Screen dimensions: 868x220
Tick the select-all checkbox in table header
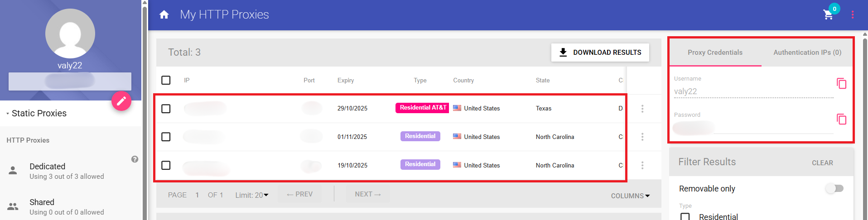pos(166,80)
